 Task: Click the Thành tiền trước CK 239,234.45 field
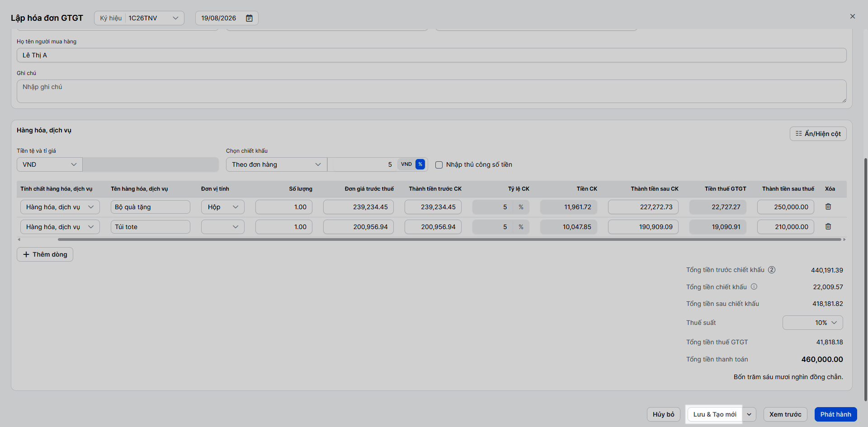[433, 207]
